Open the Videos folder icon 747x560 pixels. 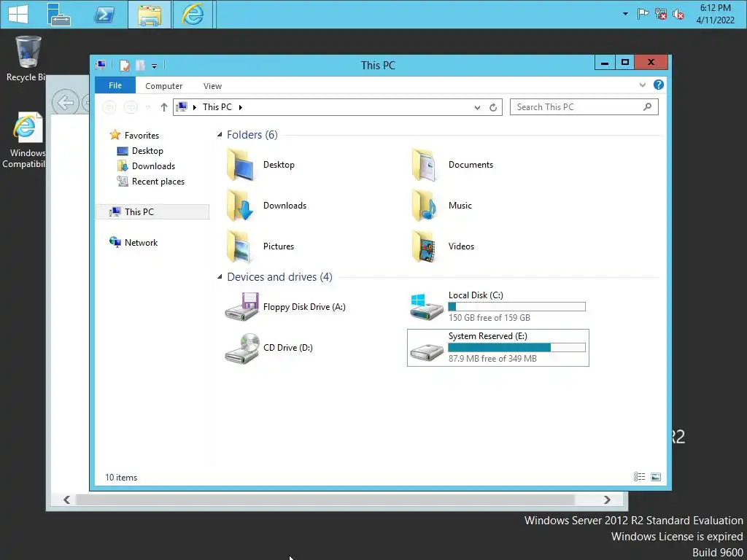425,246
